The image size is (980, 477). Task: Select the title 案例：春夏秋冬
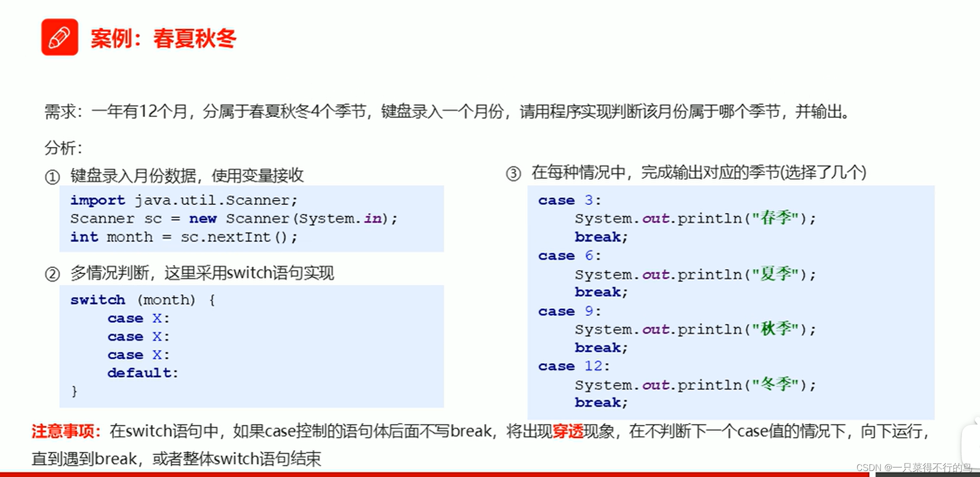[x=163, y=38]
